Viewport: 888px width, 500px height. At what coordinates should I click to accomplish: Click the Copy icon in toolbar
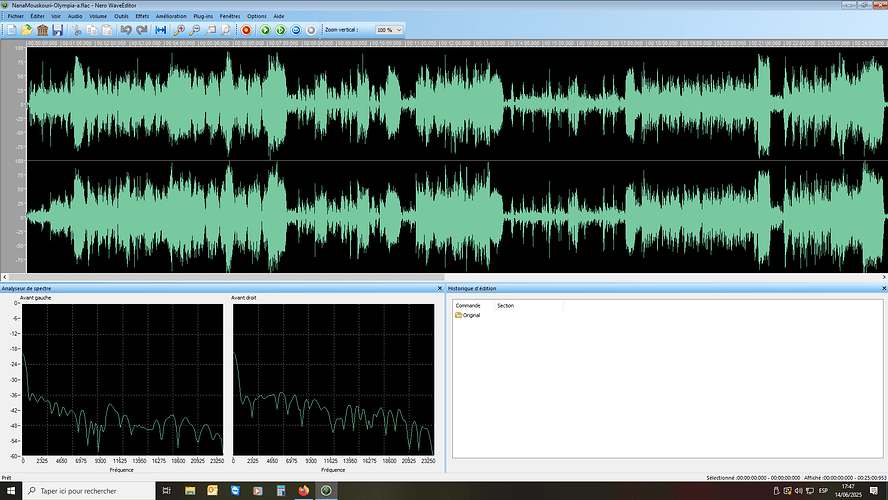92,30
